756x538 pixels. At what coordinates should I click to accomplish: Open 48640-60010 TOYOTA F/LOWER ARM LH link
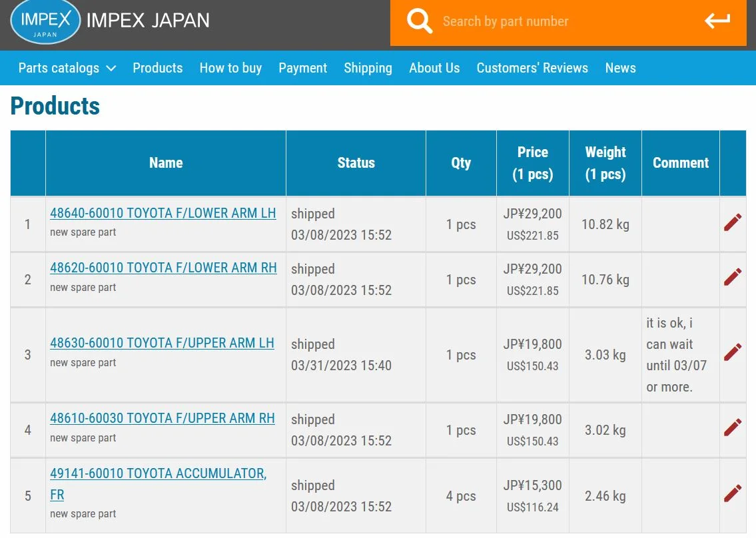163,213
